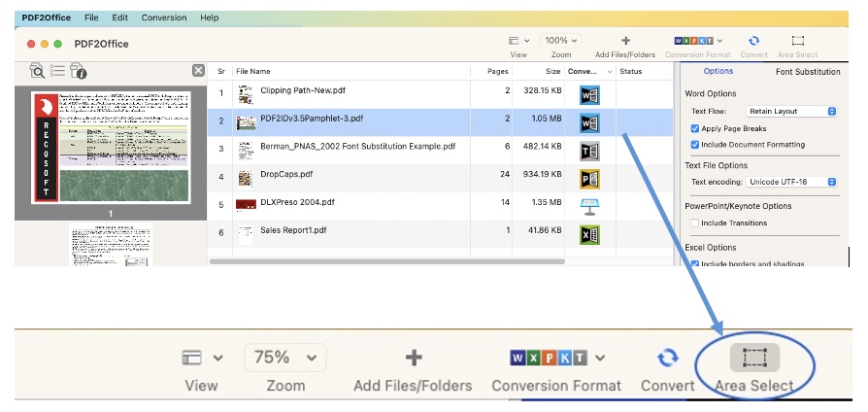Select Berman_PNAS_2002 Font Substitution Example.pdf row
This screenshot has width=868, height=412.
pyautogui.click(x=440, y=151)
